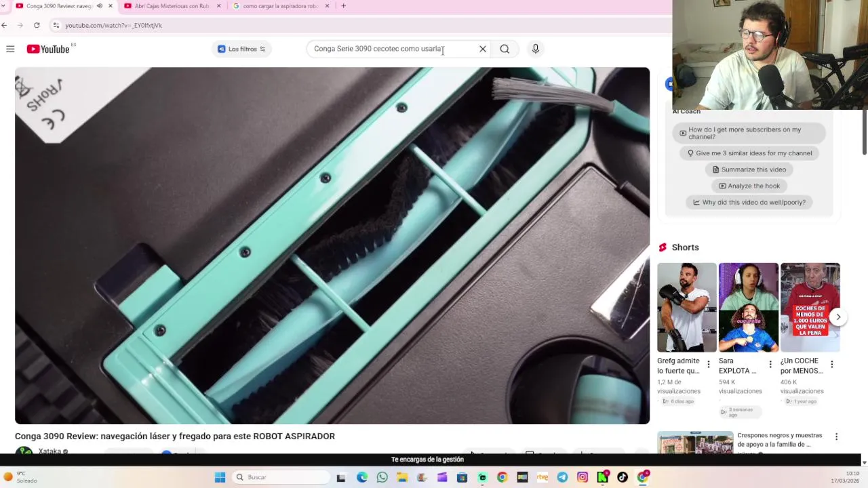Select How do I get more subscribers suggestion

coord(749,133)
